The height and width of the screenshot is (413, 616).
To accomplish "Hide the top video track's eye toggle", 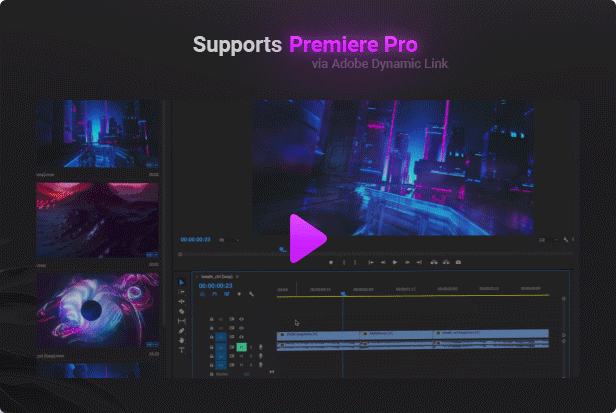I will [x=241, y=319].
